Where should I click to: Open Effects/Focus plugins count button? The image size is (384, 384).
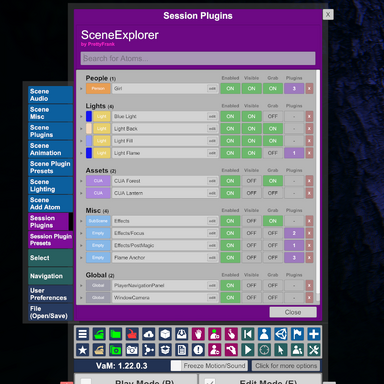(294, 233)
